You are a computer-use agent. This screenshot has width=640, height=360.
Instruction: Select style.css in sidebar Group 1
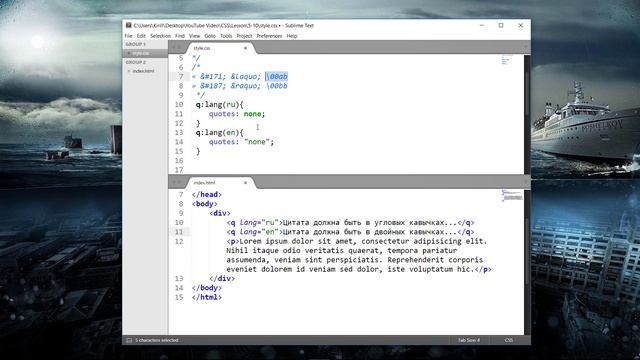point(141,53)
